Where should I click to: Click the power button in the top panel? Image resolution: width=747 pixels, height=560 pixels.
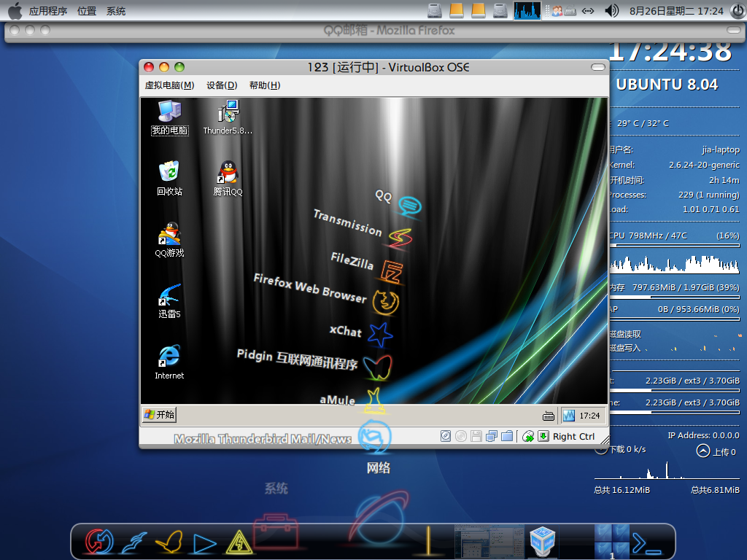tap(738, 10)
